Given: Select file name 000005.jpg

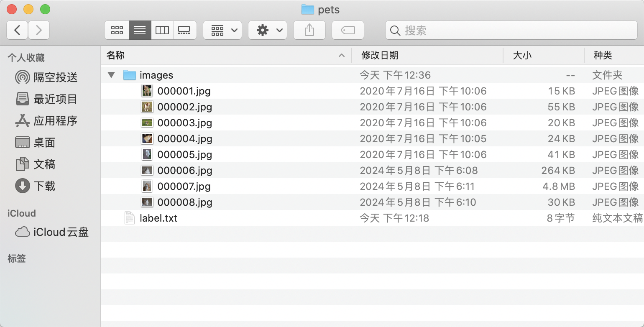Looking at the screenshot, I should [x=185, y=155].
